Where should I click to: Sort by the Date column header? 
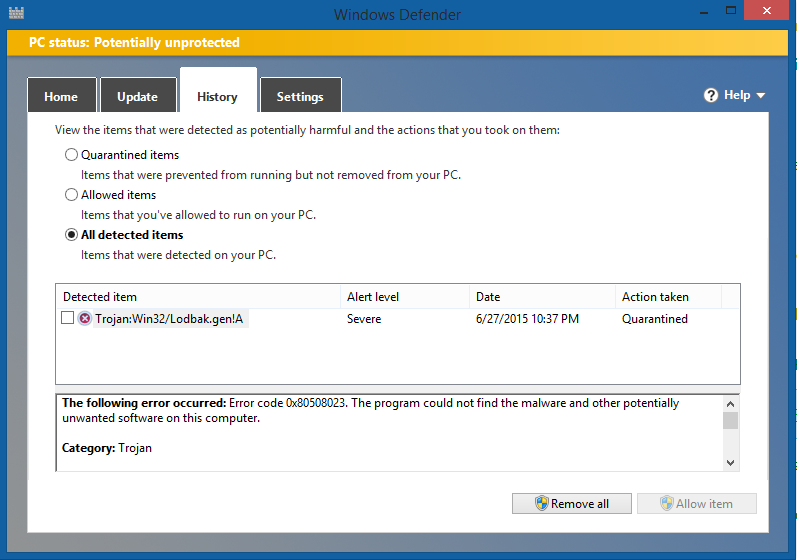tap(542, 297)
